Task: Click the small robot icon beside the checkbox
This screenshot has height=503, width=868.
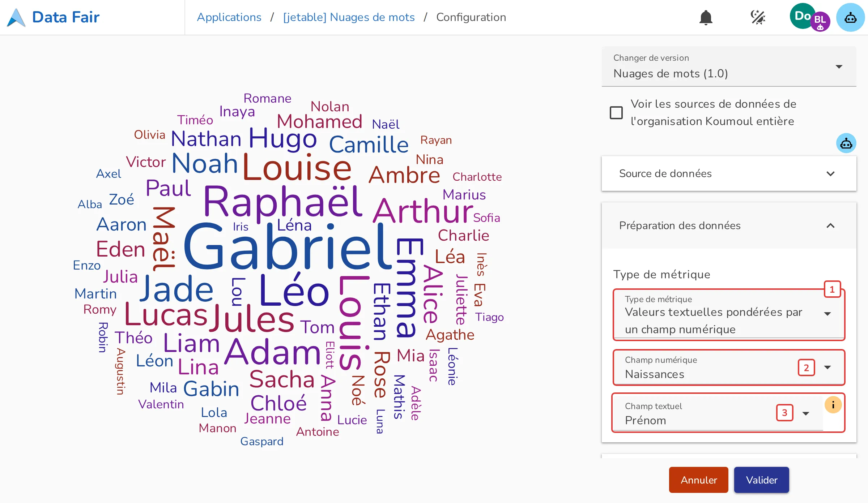Action: tap(846, 143)
